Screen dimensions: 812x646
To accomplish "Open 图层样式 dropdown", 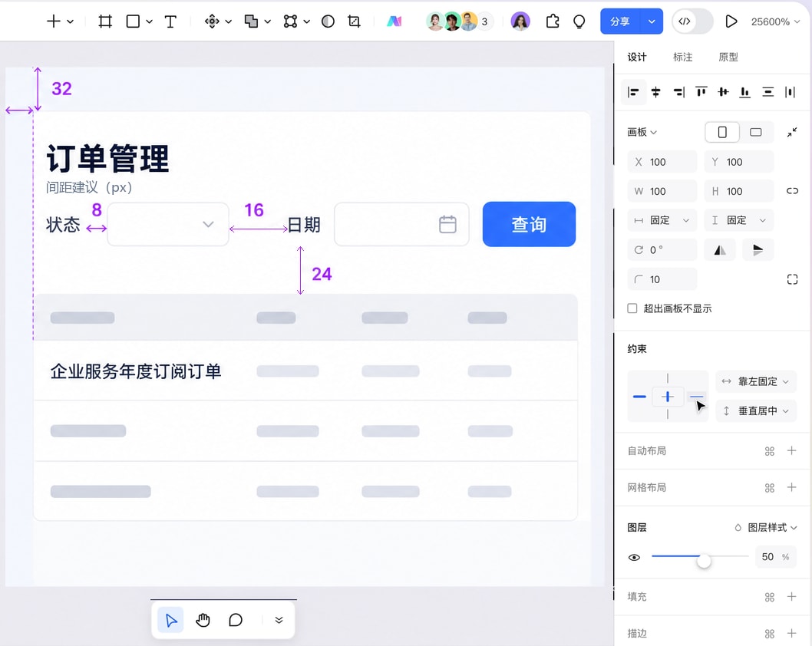I will click(x=767, y=527).
